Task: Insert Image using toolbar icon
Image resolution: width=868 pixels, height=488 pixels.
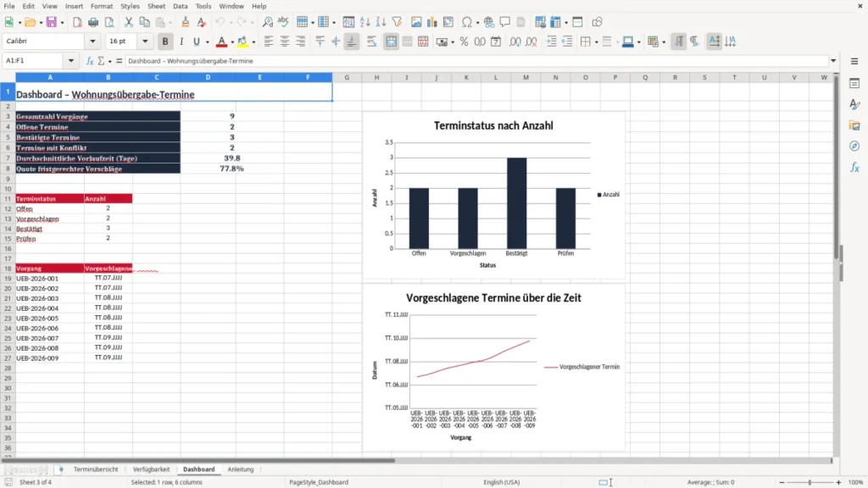Action: point(416,22)
